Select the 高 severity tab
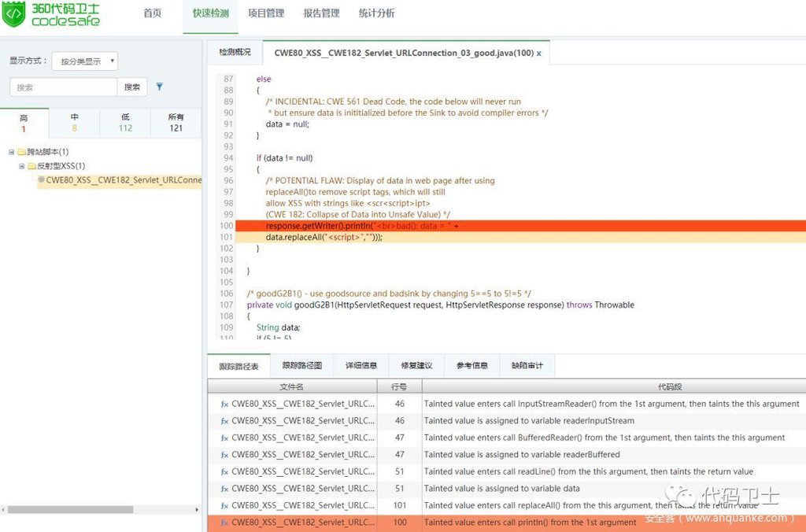The width and height of the screenshot is (806, 532). [x=24, y=124]
